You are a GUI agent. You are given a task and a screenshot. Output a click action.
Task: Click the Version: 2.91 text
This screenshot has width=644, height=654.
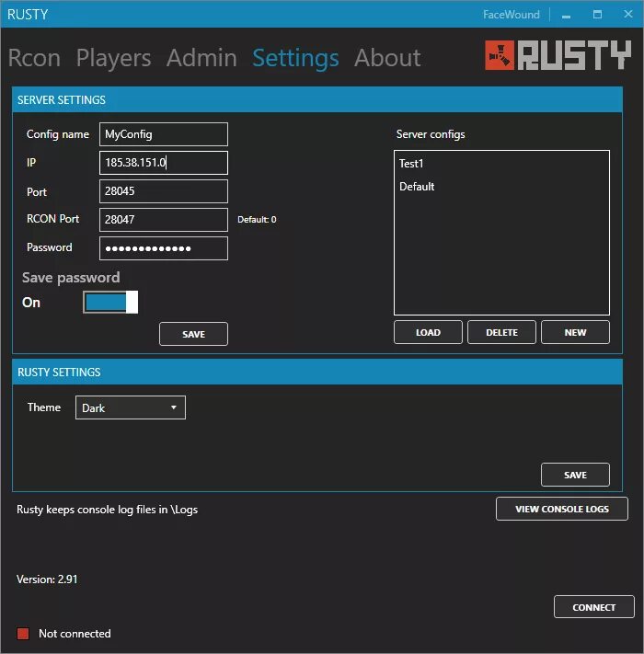tap(47, 579)
